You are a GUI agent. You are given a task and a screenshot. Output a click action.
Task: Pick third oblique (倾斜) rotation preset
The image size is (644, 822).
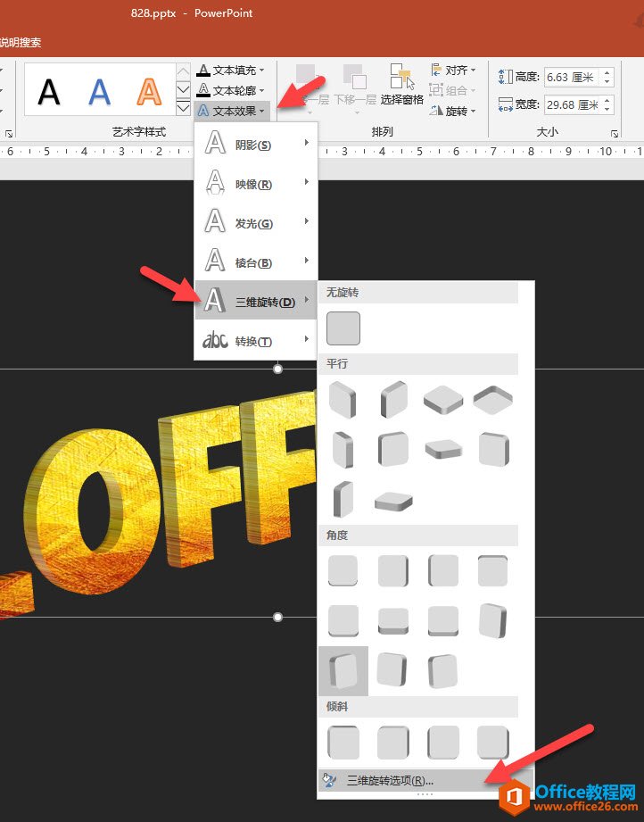click(x=442, y=742)
